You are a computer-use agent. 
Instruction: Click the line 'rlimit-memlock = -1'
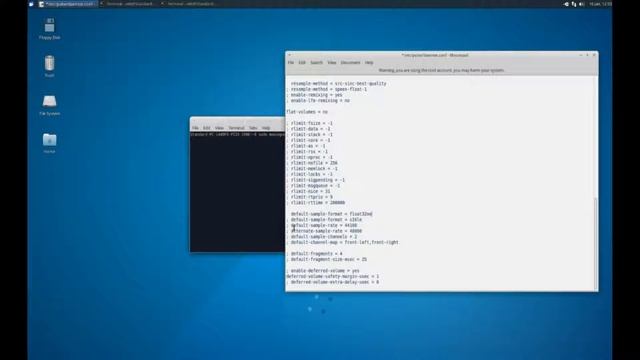click(x=312, y=169)
